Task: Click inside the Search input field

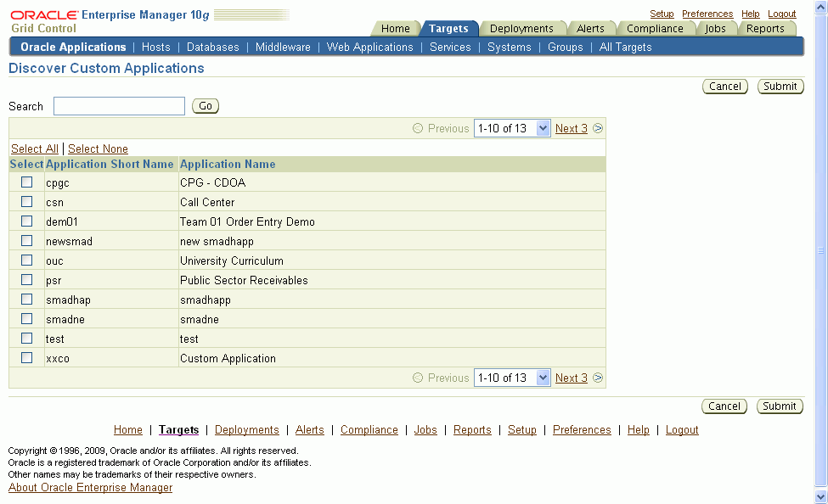Action: [x=118, y=106]
